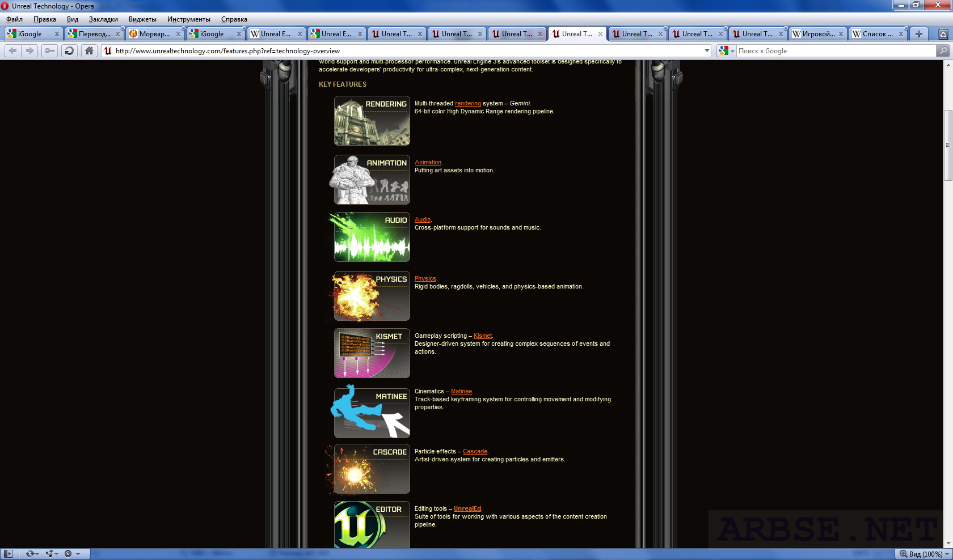This screenshot has height=560, width=953.
Task: Click text '64-bit color High Dynamic Range rendering pipeline.'
Action: [484, 111]
